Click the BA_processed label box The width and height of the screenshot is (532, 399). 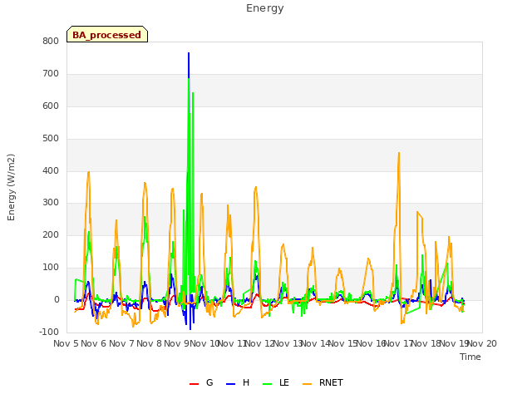107,34
